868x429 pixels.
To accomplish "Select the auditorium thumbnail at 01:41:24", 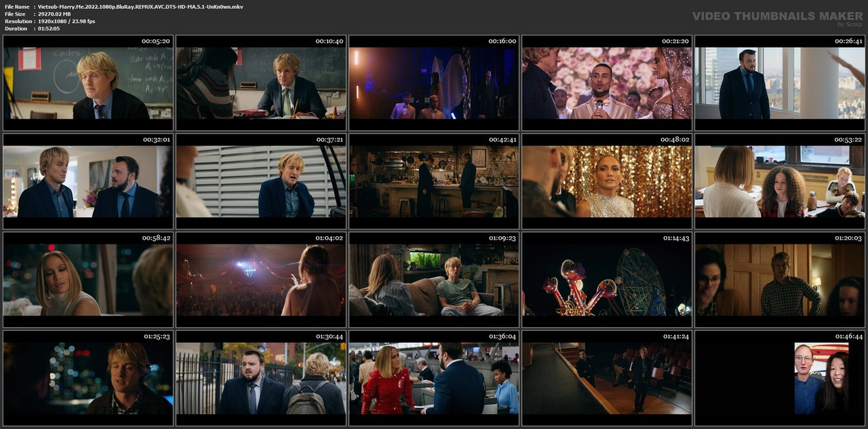I will click(607, 378).
